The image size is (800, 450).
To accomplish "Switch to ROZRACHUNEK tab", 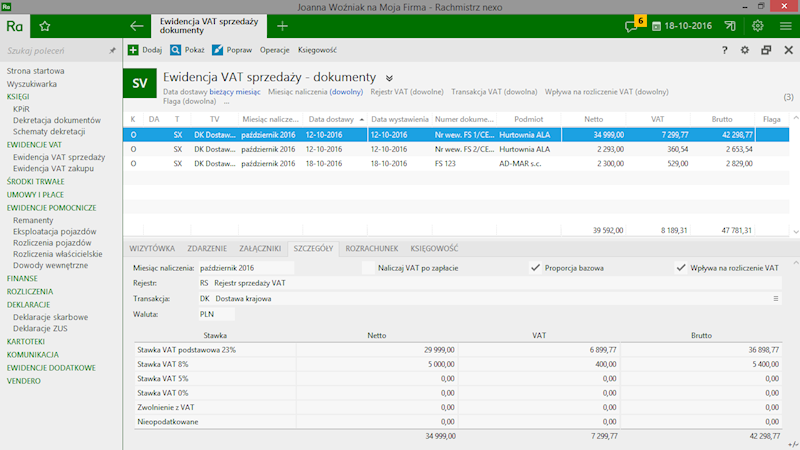I will click(371, 248).
